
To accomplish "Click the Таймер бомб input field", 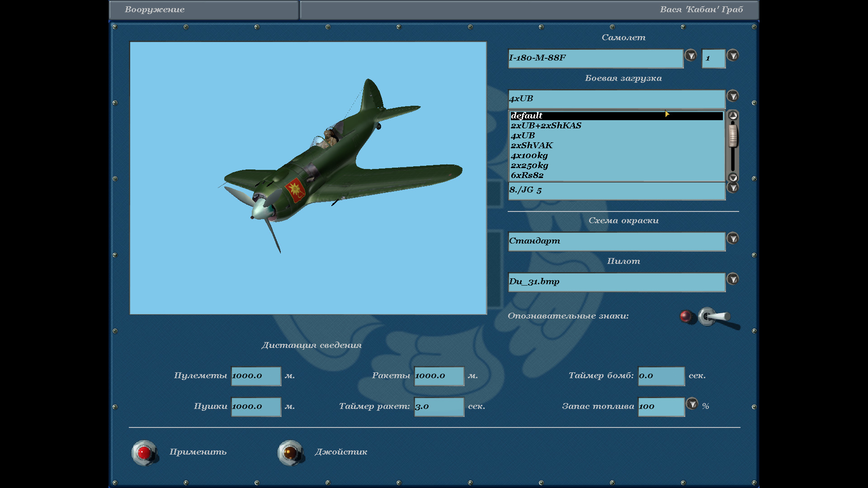I will pyautogui.click(x=661, y=376).
